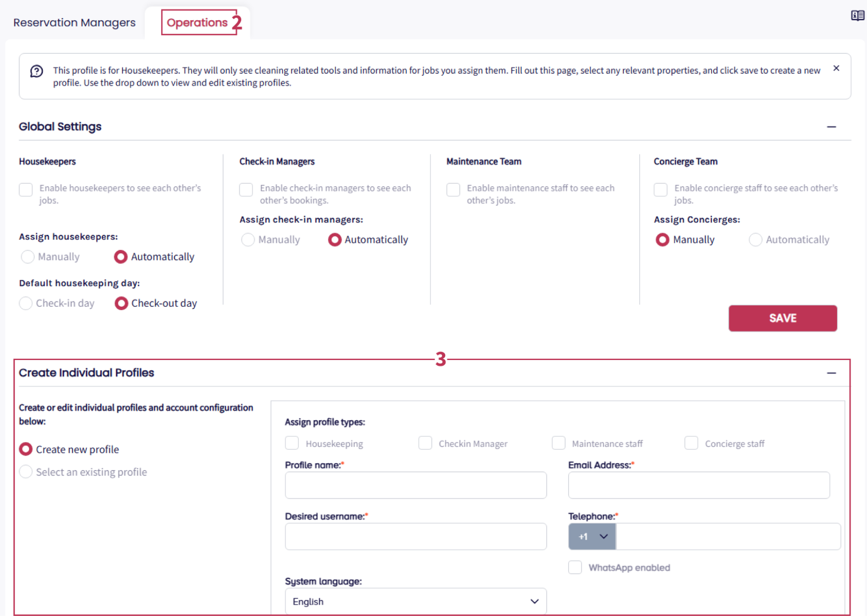Image resolution: width=867 pixels, height=616 pixels.
Task: Tick the Concierge staff profile type
Action: click(691, 443)
